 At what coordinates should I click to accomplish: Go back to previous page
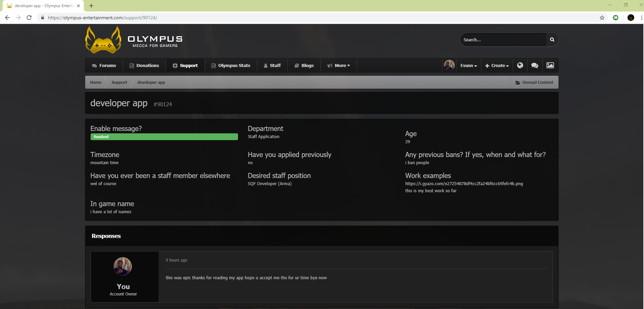pyautogui.click(x=7, y=18)
